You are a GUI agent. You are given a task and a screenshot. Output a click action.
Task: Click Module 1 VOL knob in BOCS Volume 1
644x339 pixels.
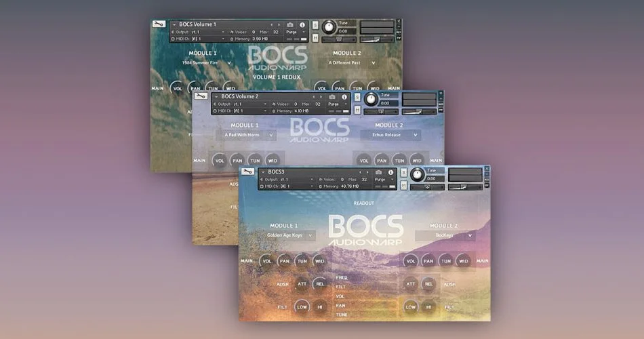coord(178,88)
